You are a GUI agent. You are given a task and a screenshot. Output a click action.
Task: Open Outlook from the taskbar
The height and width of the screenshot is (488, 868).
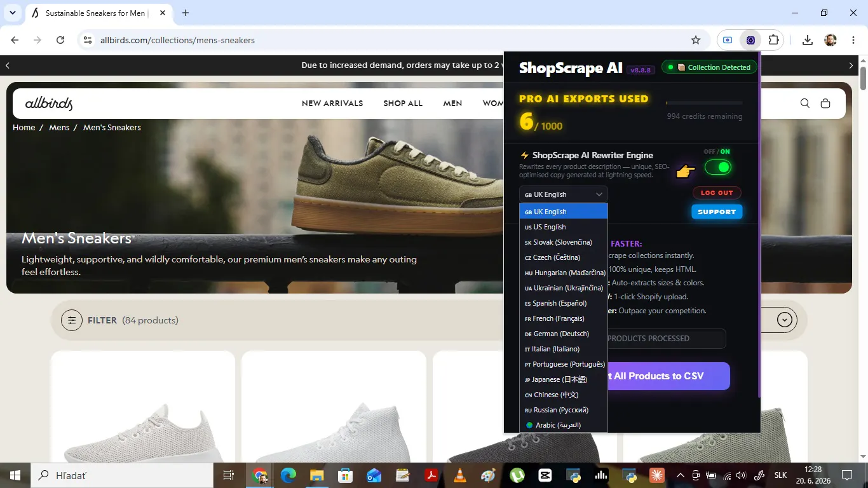tap(374, 475)
